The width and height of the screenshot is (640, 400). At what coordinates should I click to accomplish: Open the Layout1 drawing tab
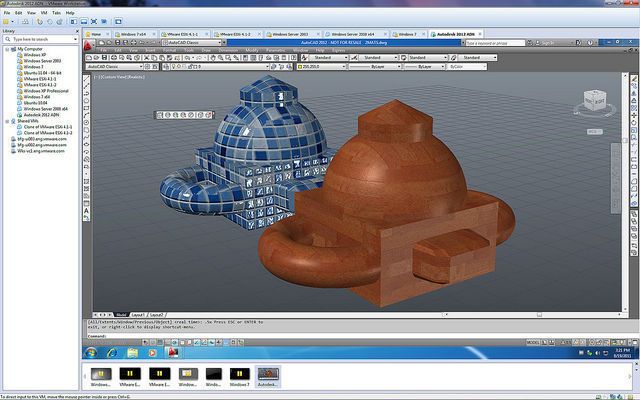tap(138, 315)
